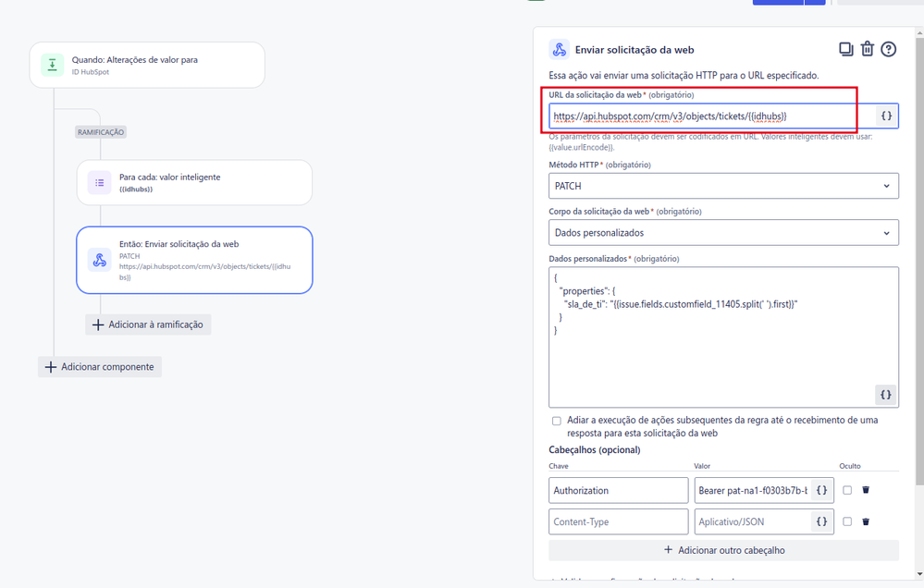Insert smart value for Content-Type header value
The height and width of the screenshot is (588, 924).
coord(821,521)
